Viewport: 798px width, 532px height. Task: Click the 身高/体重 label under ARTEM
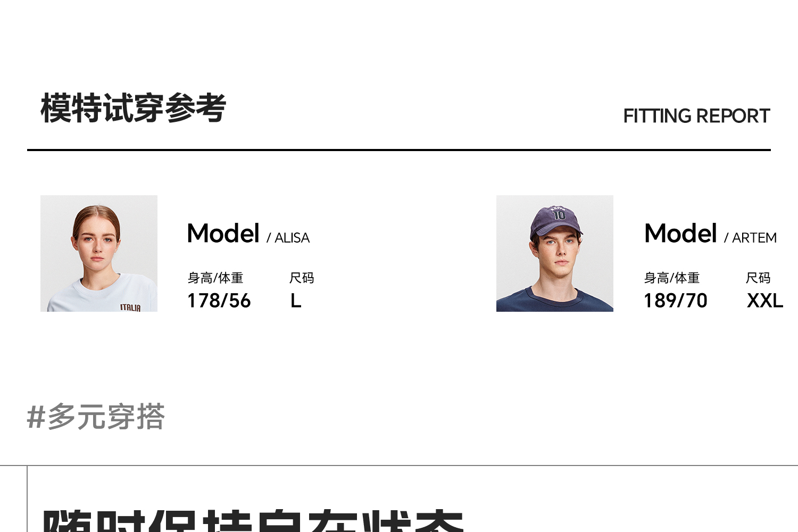point(671,278)
